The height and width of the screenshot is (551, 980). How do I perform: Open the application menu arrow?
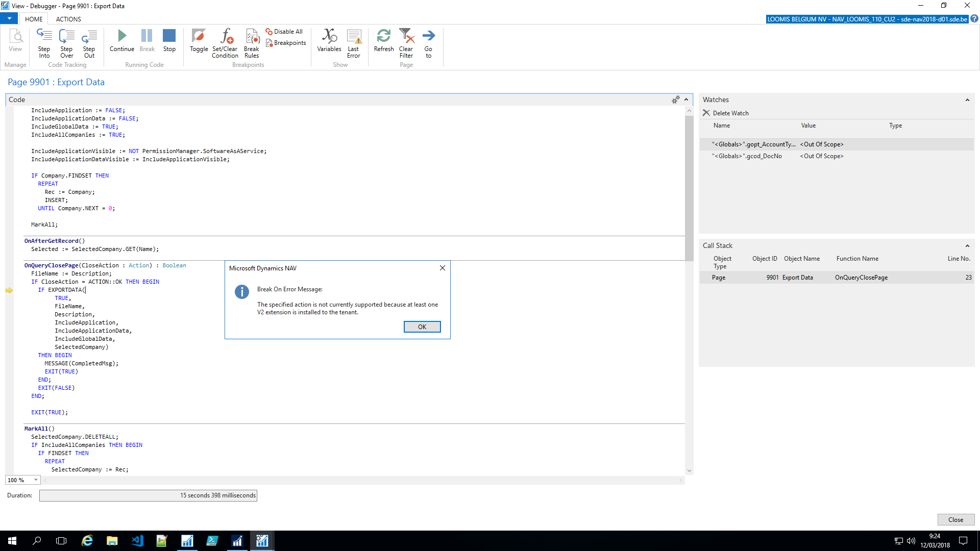pos(9,18)
